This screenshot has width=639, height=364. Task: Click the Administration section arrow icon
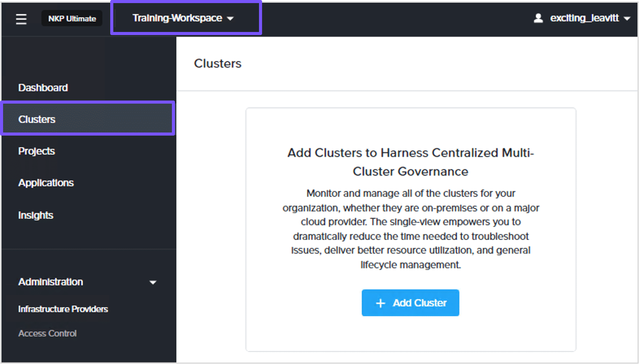(153, 282)
